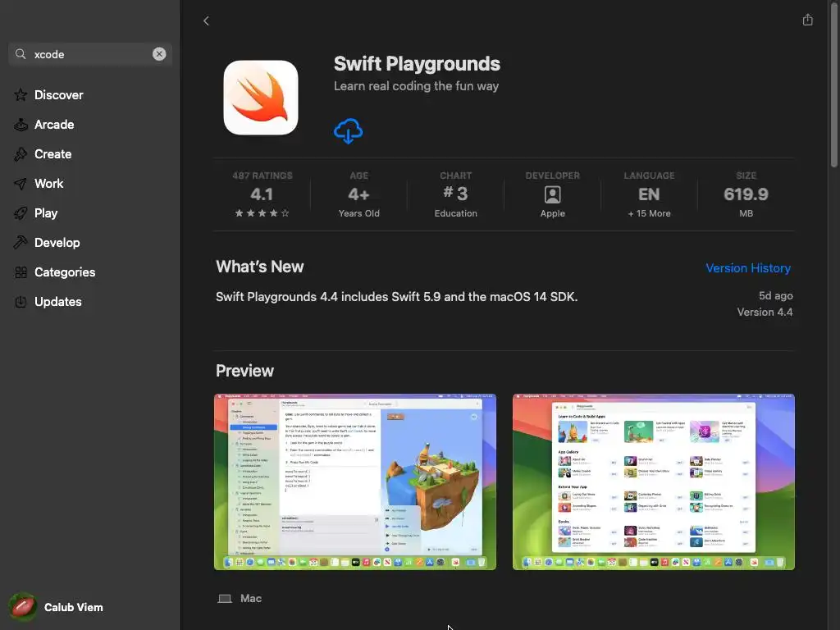Click the Calub Viem avatar picture
Viewport: 840px width, 630px height.
(x=22, y=607)
